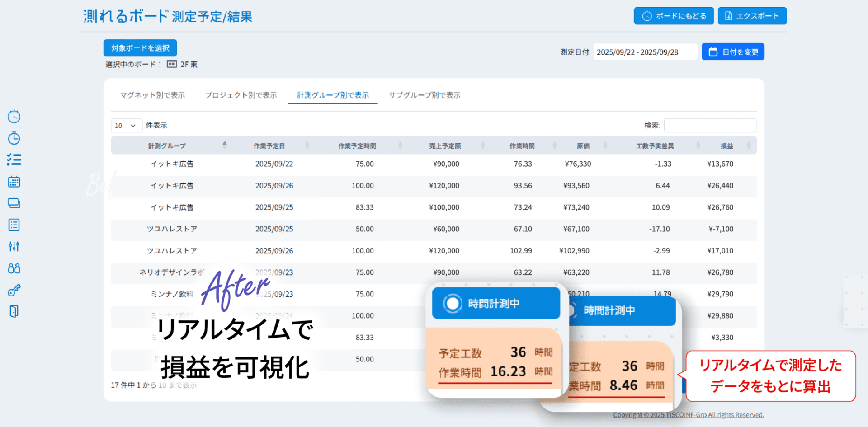Sort the table by 作業予定日 column arrow
868x427 pixels.
point(307,145)
